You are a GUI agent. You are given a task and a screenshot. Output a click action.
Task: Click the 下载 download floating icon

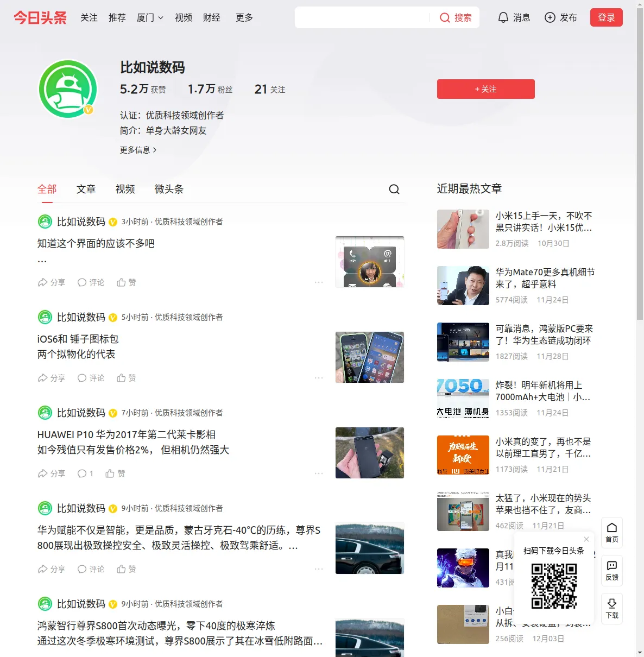612,609
